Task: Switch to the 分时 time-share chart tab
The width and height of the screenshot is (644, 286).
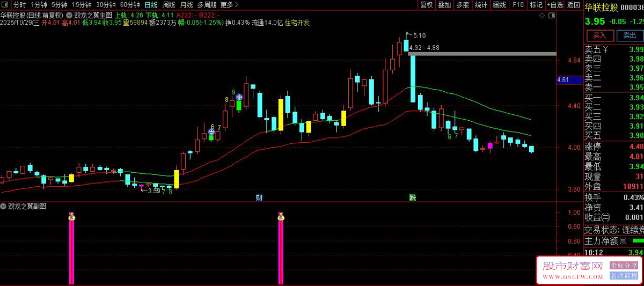Action: 19,5
